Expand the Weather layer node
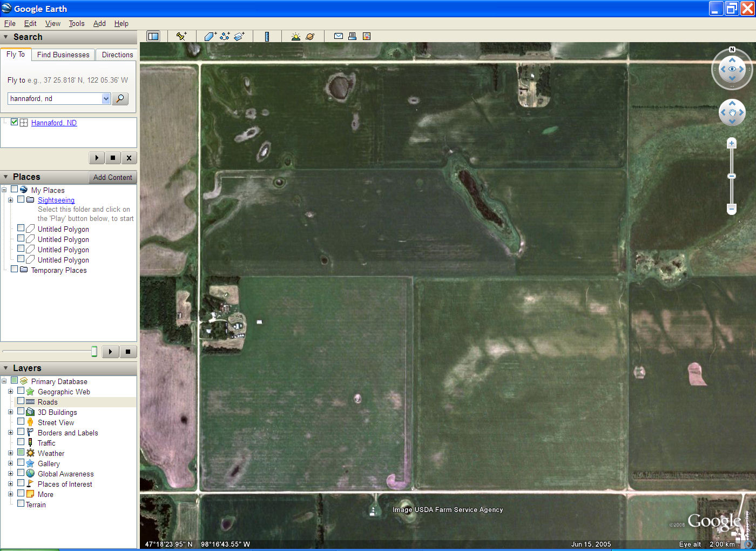 pyautogui.click(x=10, y=453)
